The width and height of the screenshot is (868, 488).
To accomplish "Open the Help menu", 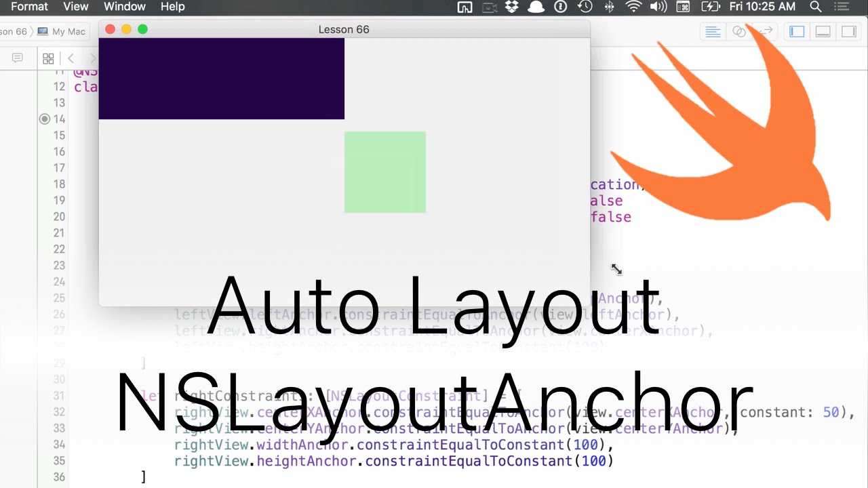I will click(172, 7).
